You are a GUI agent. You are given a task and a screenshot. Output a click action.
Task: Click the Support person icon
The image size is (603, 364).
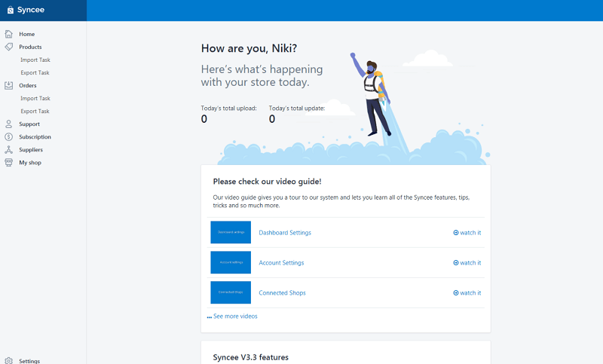[x=8, y=124]
